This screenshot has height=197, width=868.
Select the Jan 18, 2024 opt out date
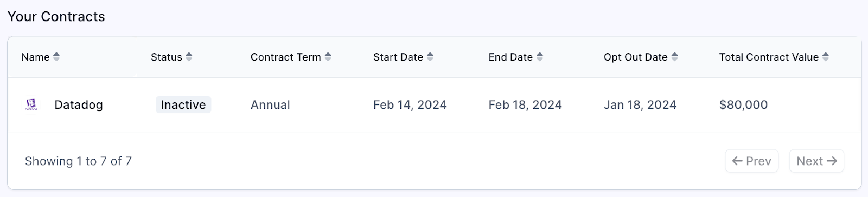(x=640, y=105)
